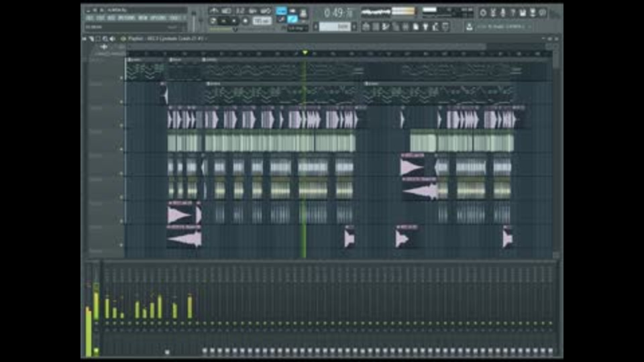Toggle overdub blend recording
This screenshot has height=362, width=644.
pyautogui.click(x=253, y=11)
